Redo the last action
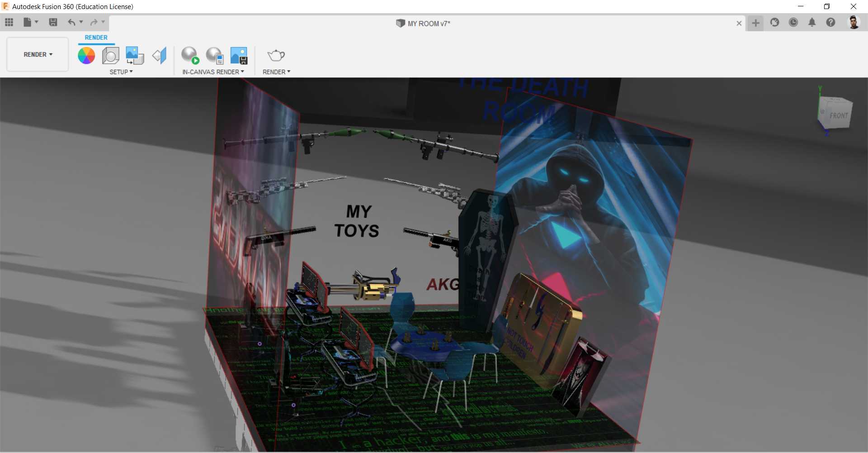Screen dimensions: 868x453 94,22
